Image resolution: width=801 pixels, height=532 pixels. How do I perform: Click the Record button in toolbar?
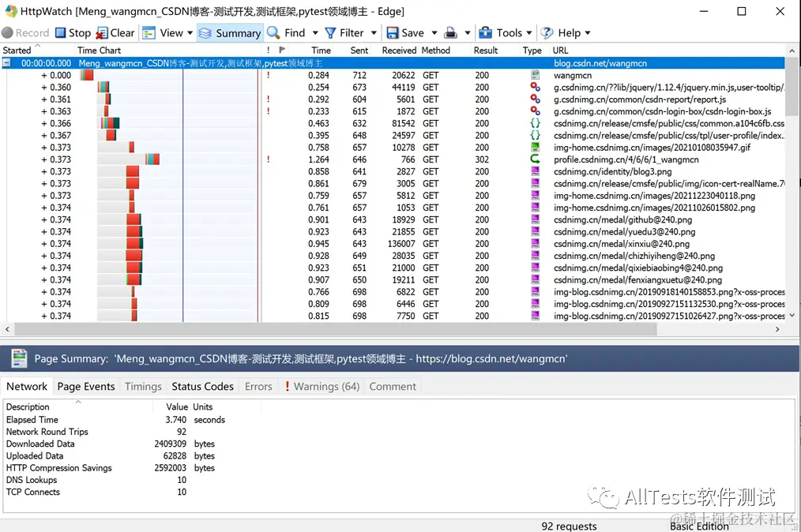click(25, 32)
